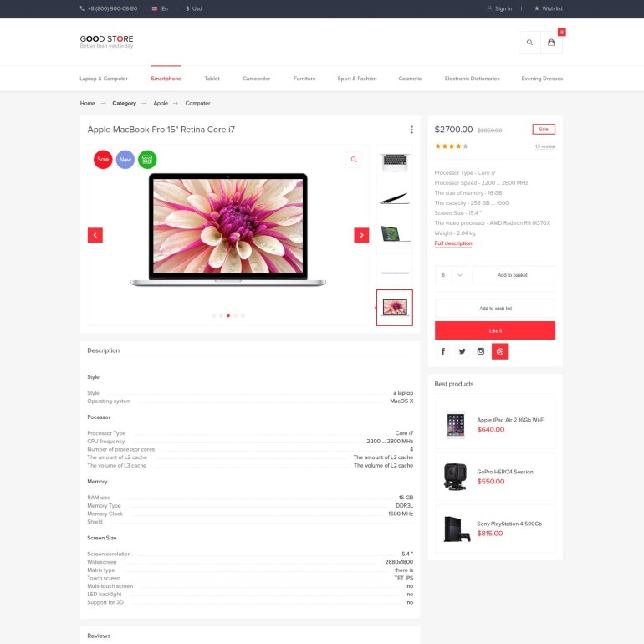Click the Home breadcrumb

coord(88,103)
